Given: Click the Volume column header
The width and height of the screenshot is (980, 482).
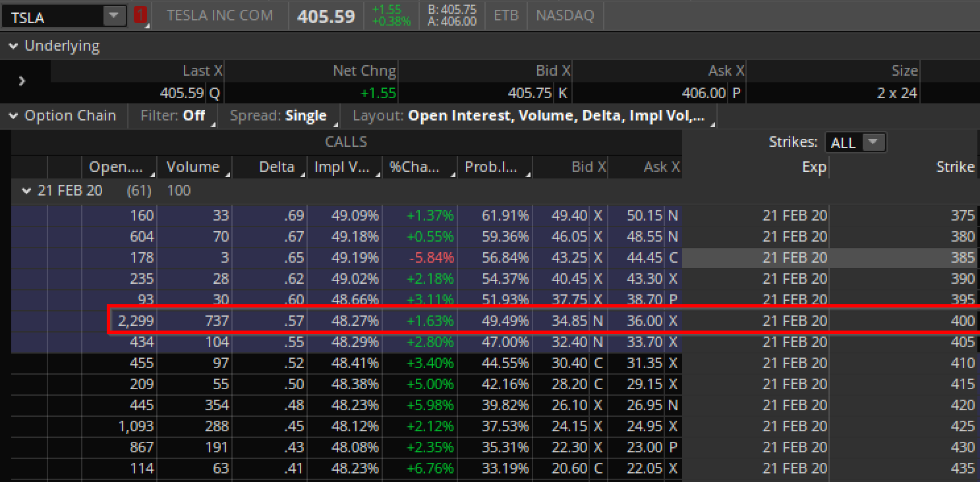Looking at the screenshot, I should [194, 167].
